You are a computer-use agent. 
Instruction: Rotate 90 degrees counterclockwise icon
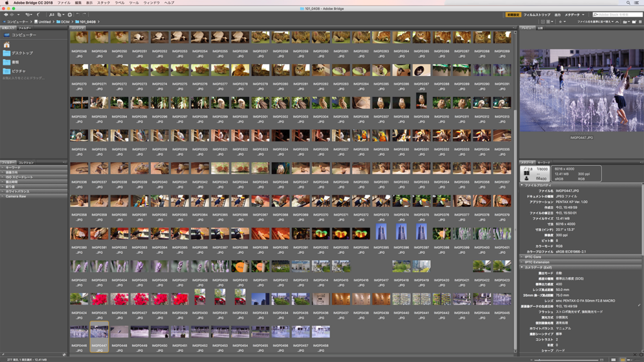pos(77,15)
